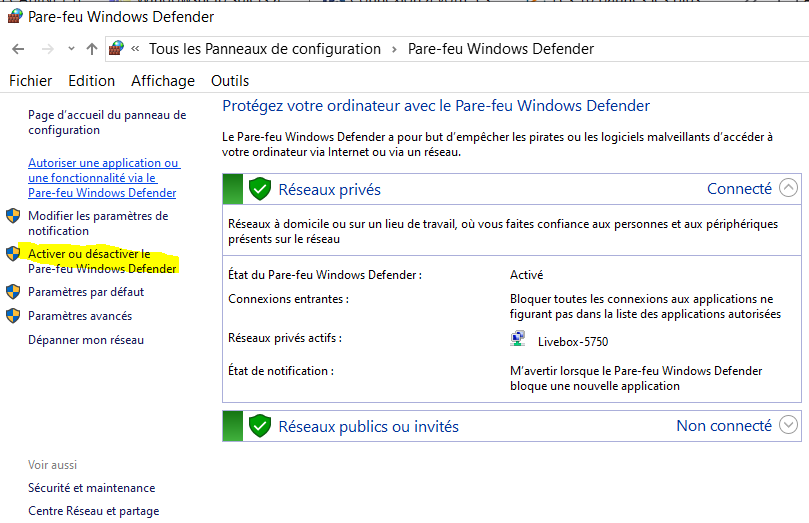Expand breadcrumb arrow after Panneaux de configuration
The image size is (809, 523).
pos(394,50)
